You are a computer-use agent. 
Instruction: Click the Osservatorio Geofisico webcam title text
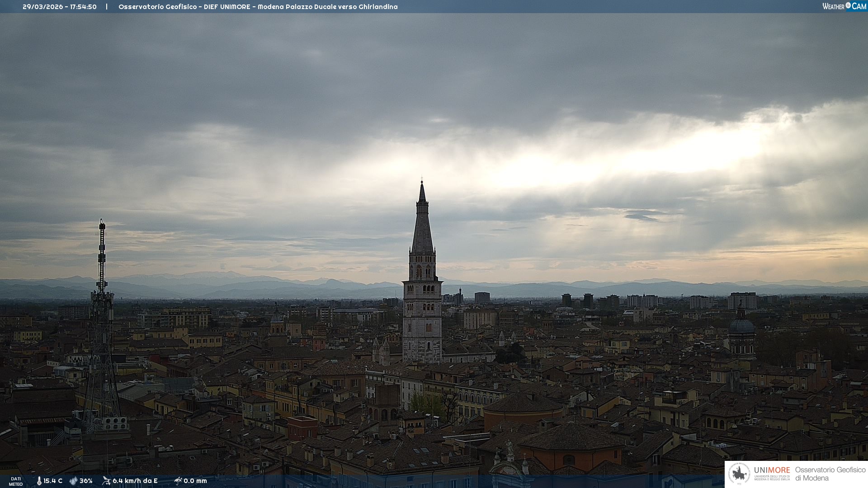[258, 7]
